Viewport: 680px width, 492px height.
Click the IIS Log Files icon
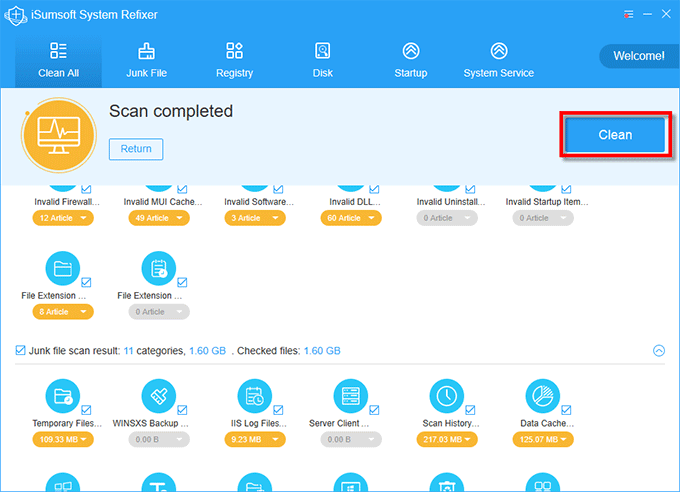(255, 396)
